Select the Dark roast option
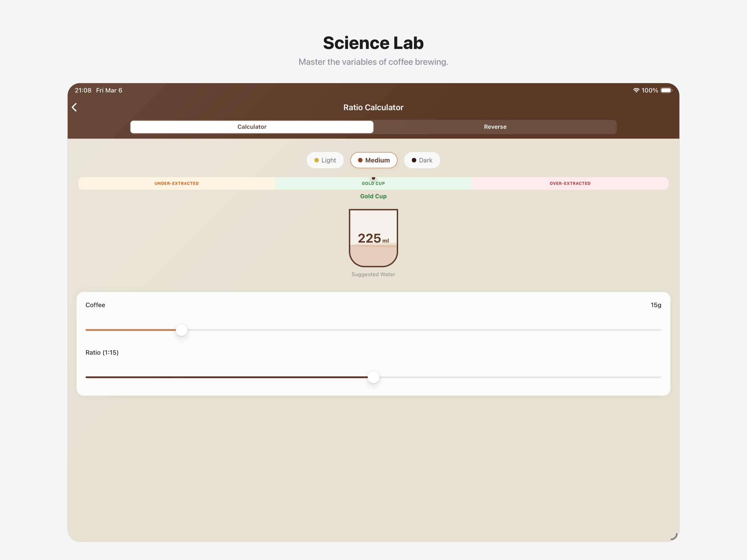Screen dimensions: 747x560 [x=422, y=160]
